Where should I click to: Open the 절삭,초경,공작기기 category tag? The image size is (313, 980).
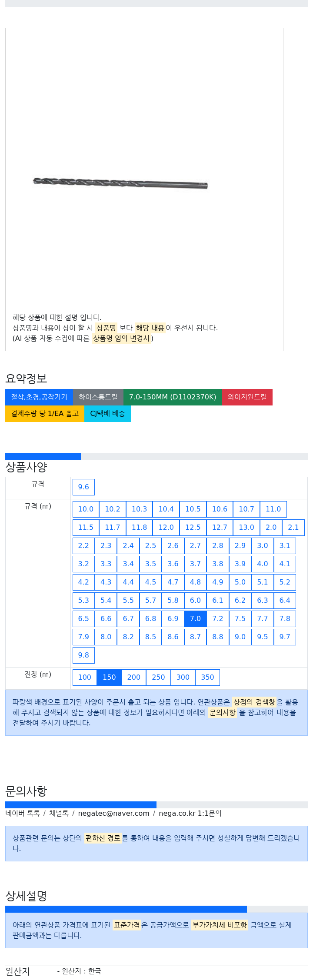[x=39, y=397]
